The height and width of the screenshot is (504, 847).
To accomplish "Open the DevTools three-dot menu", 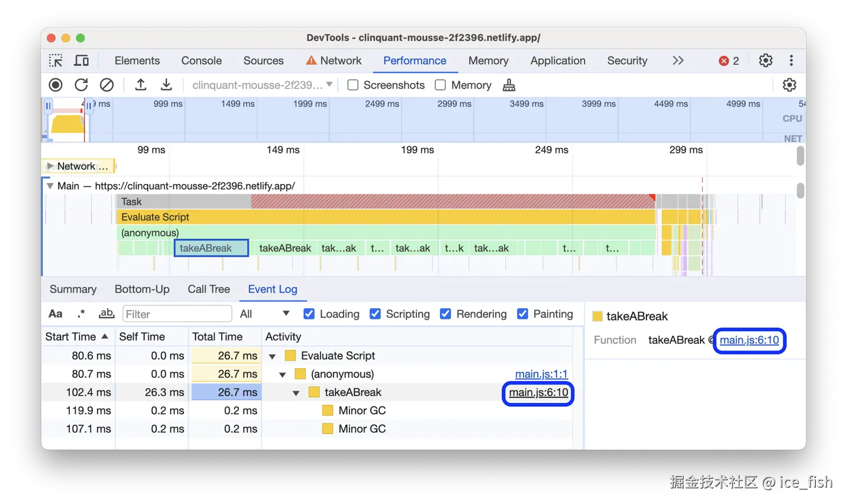I will 791,61.
